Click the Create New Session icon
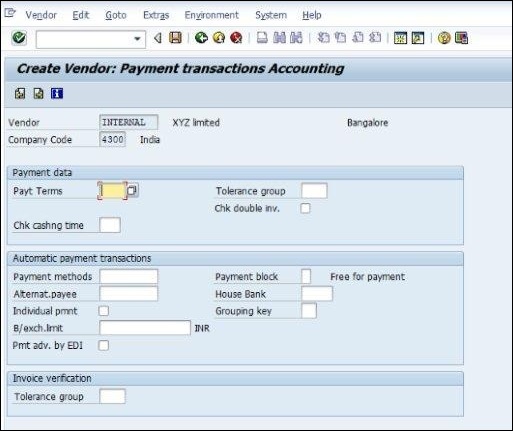The width and height of the screenshot is (513, 431). point(400,38)
